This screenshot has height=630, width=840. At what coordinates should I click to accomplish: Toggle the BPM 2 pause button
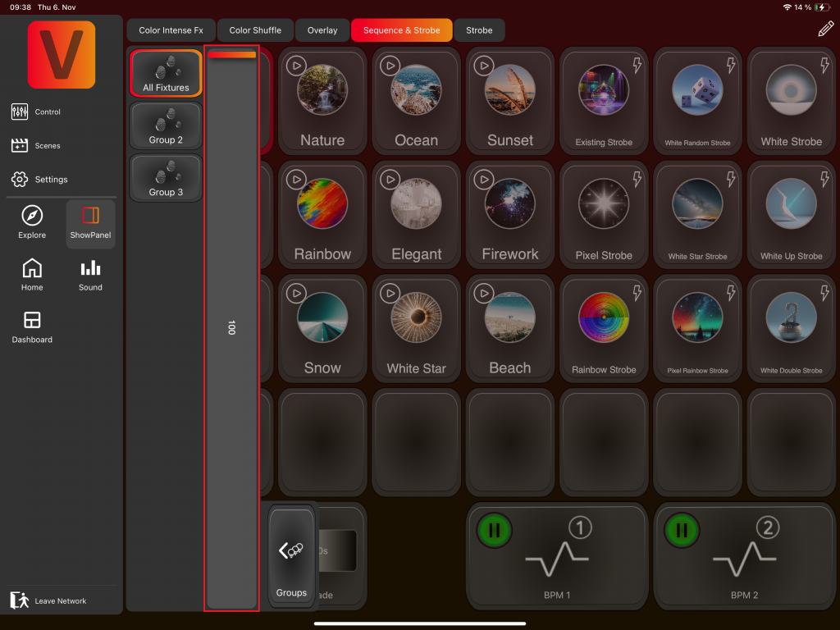pos(682,530)
